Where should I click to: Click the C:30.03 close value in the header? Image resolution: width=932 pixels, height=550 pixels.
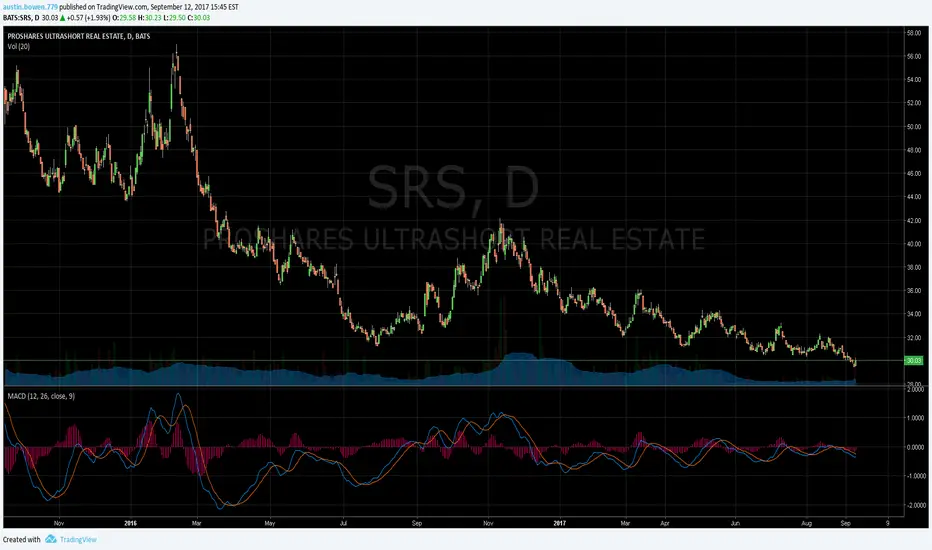coord(199,18)
